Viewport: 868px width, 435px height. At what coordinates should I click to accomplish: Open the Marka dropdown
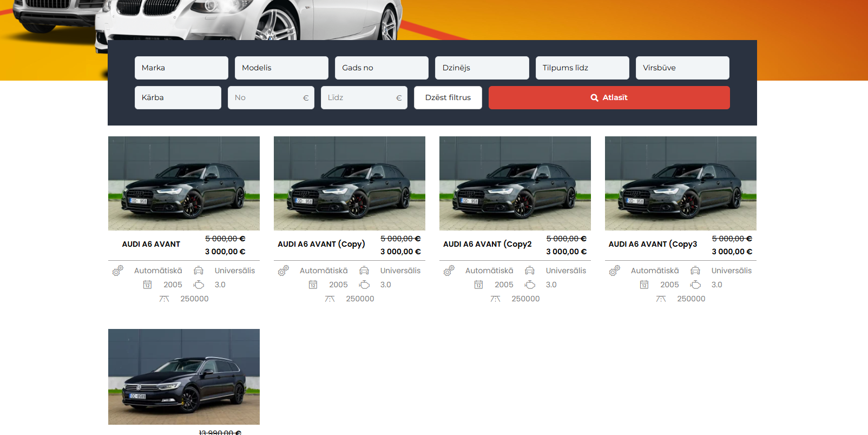pyautogui.click(x=181, y=68)
